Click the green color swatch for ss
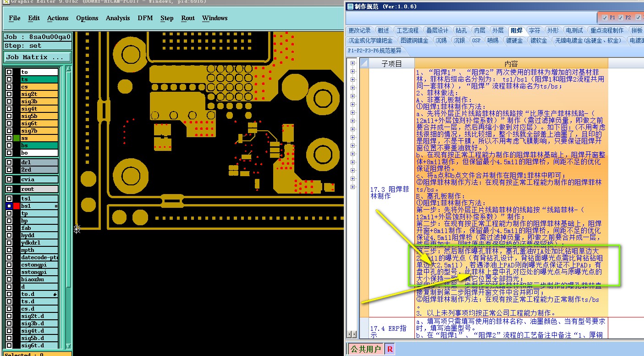Viewport: 644px width, 356px height. pos(17,138)
